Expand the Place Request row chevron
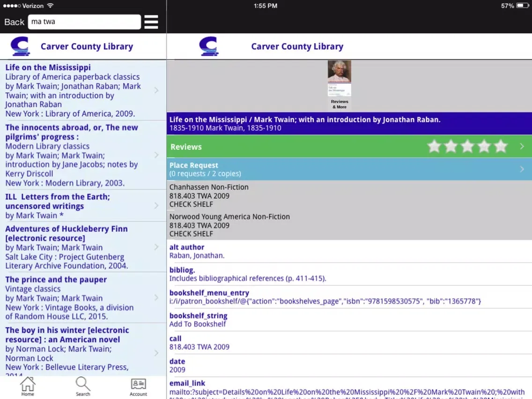The width and height of the screenshot is (532, 399). pyautogui.click(x=522, y=169)
